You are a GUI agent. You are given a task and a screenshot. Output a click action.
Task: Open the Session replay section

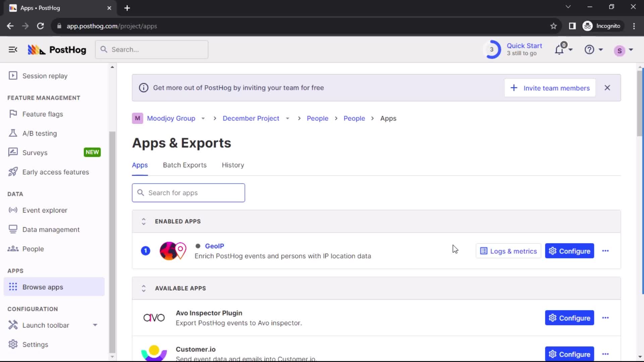45,75
